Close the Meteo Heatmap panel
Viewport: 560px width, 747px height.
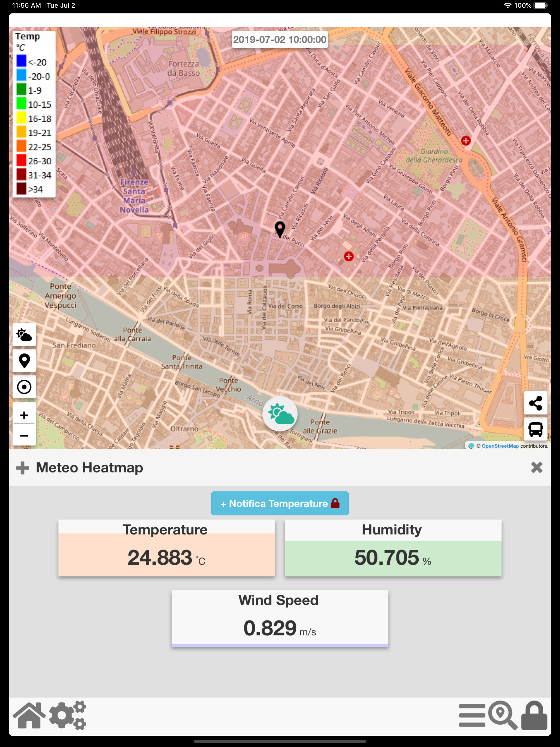[x=537, y=468]
